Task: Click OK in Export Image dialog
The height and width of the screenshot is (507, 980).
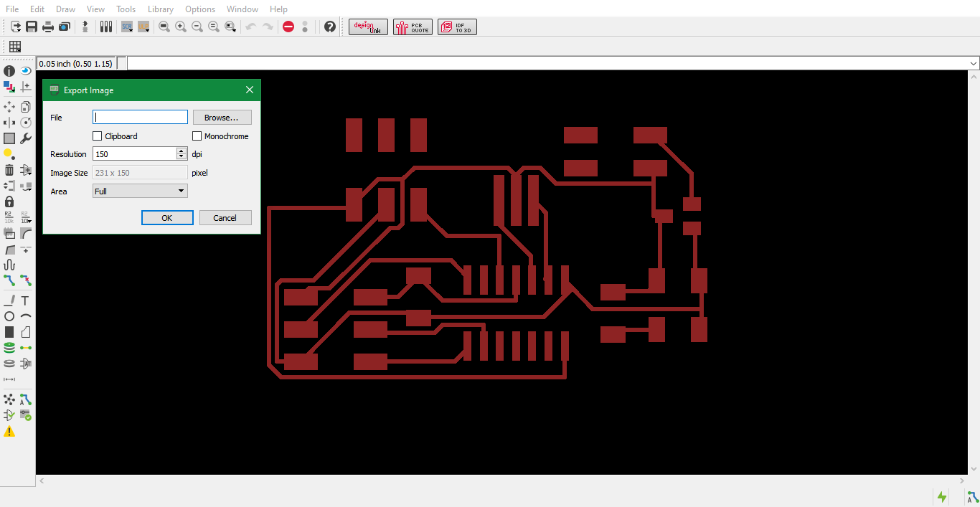Action: click(x=167, y=218)
